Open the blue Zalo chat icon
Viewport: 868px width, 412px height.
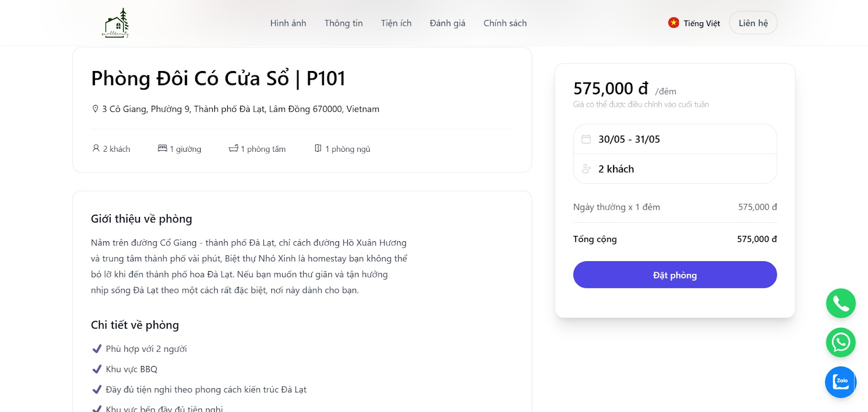(x=841, y=382)
